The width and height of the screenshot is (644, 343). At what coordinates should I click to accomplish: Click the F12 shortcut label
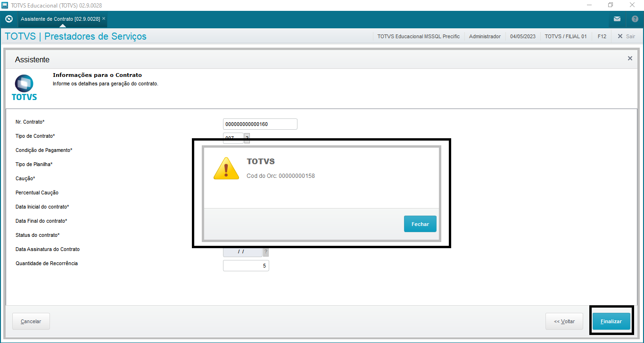[602, 36]
